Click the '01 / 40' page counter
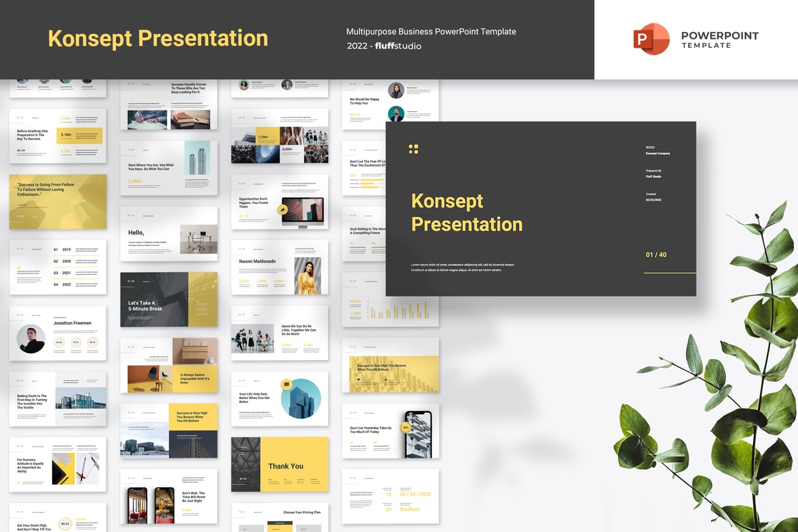This screenshot has height=532, width=798. (x=656, y=254)
